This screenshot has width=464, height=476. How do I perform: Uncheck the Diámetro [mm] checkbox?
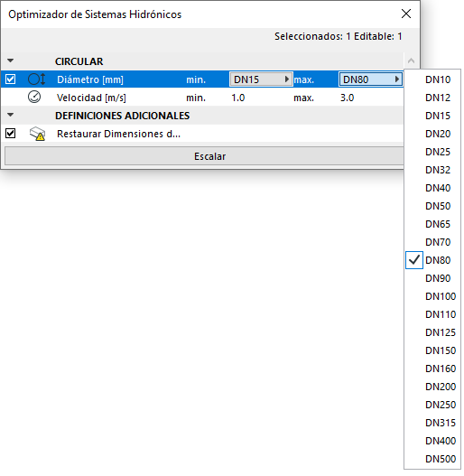point(11,79)
